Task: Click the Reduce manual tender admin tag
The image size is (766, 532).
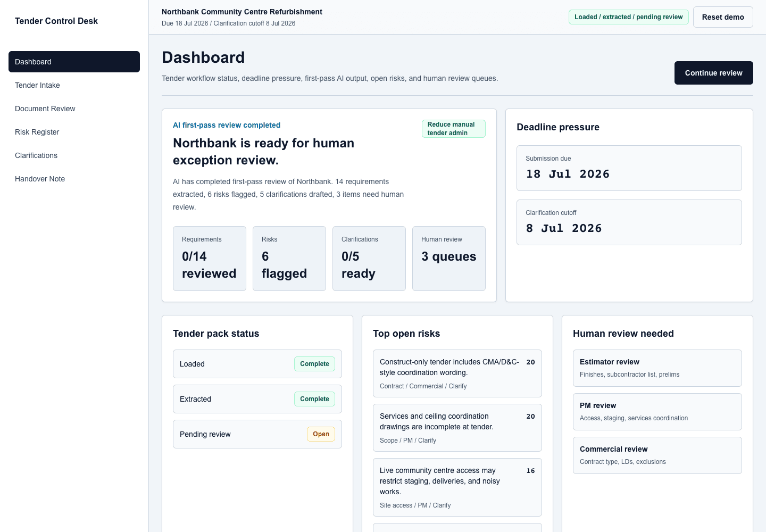Action: (x=454, y=129)
